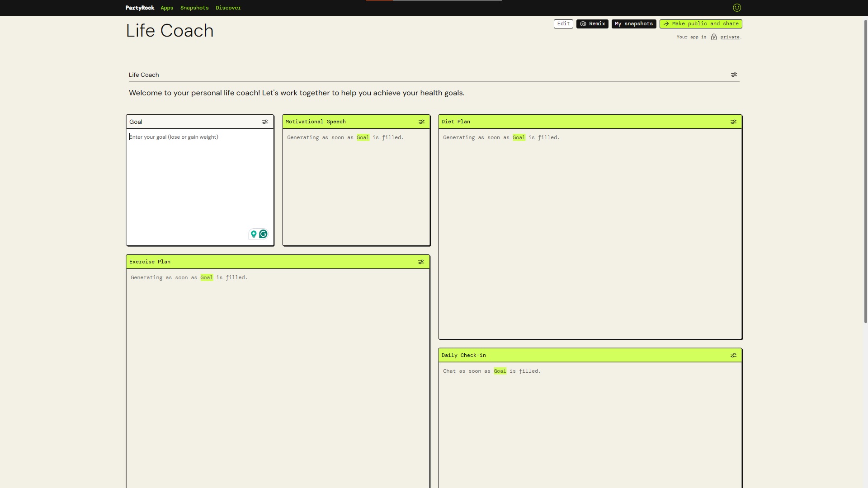Open settings icon on Exercise Plan widget
The height and width of the screenshot is (488, 868).
(x=421, y=262)
